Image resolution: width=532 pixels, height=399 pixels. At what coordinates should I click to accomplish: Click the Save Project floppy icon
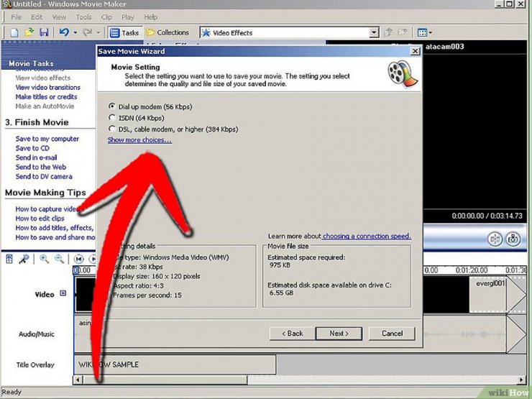[x=44, y=32]
